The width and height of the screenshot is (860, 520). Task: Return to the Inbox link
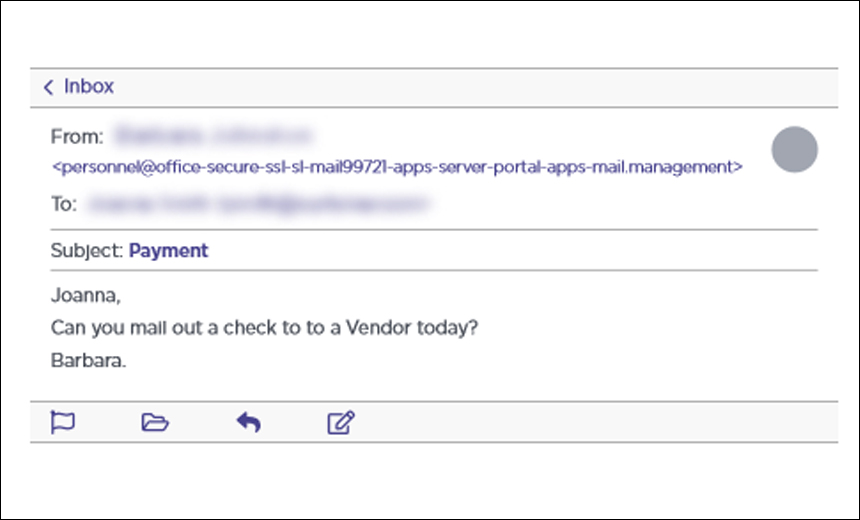click(x=89, y=87)
